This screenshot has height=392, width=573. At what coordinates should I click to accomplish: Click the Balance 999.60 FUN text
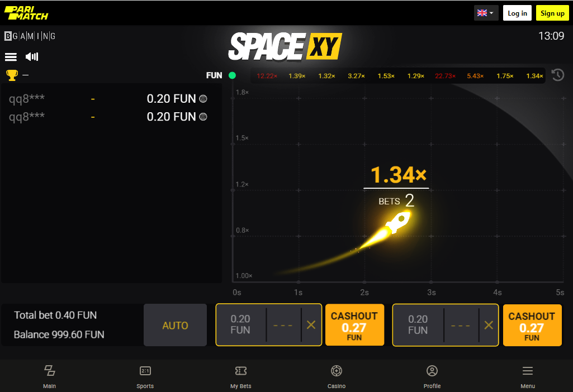tap(59, 334)
